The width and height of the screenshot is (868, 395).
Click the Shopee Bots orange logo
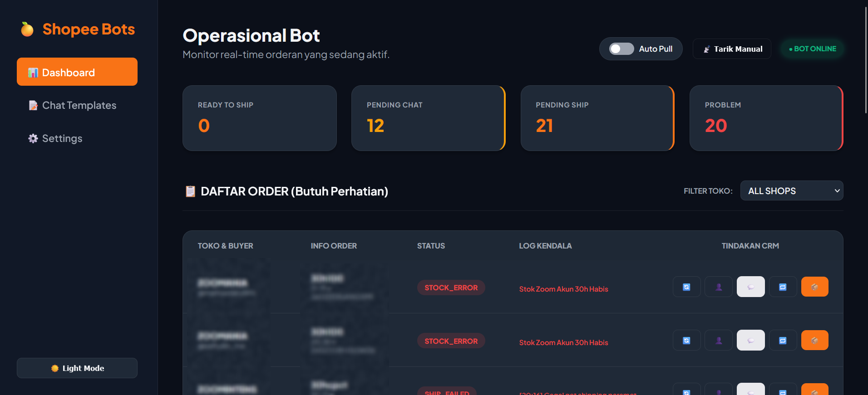pyautogui.click(x=27, y=29)
